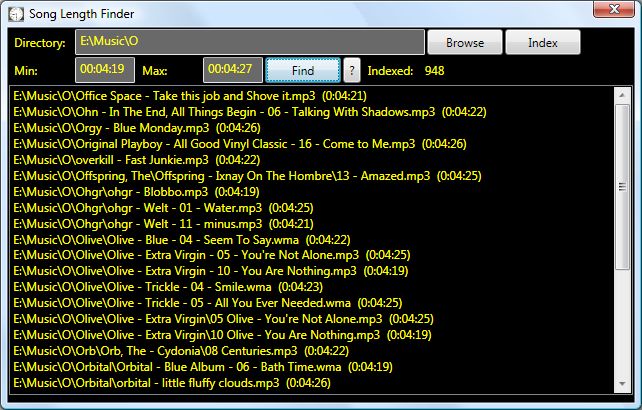Select Olive - Trickle - All You Ever Needed.wma
The image size is (642, 410).
pos(208,303)
